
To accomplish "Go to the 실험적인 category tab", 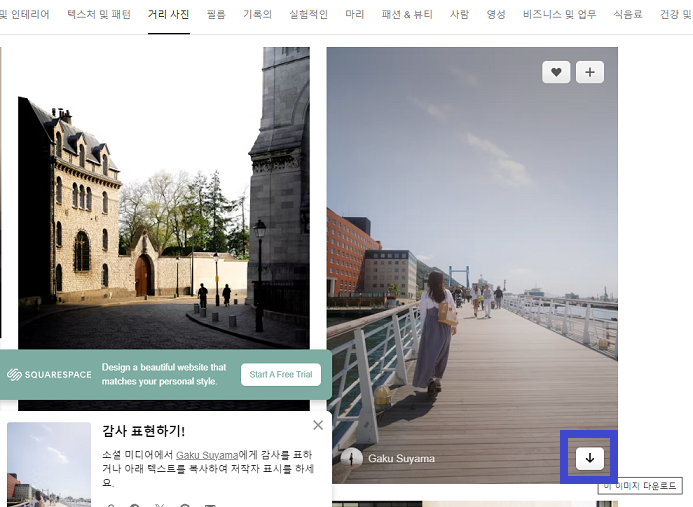I will (308, 15).
